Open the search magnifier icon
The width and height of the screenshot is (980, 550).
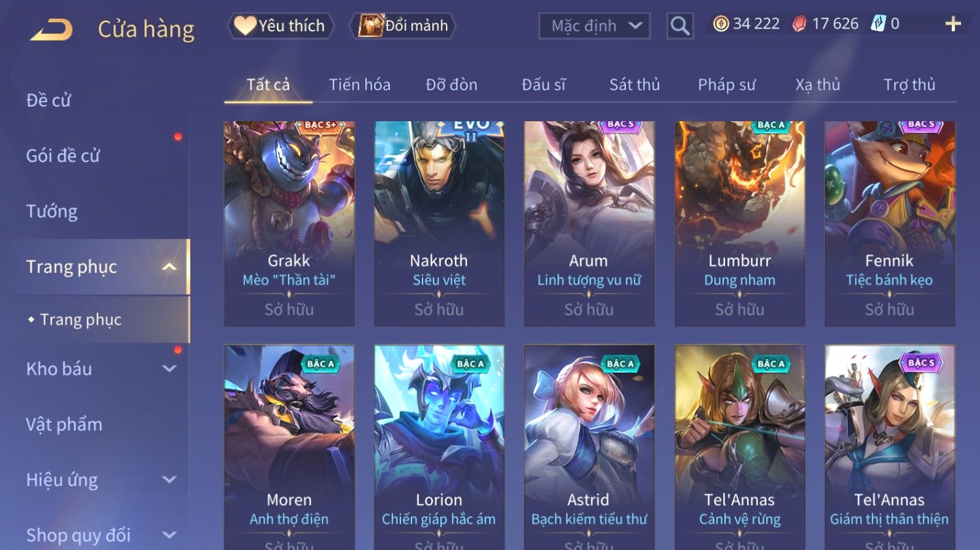680,26
